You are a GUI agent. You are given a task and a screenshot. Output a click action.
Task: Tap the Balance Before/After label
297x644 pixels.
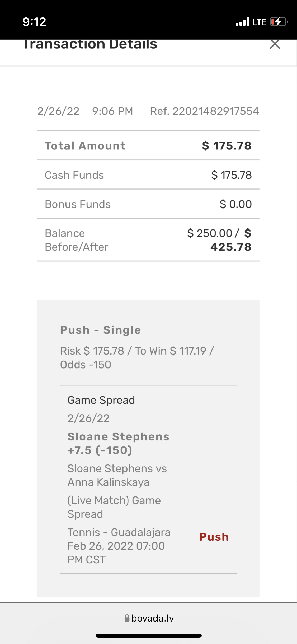coord(76,240)
